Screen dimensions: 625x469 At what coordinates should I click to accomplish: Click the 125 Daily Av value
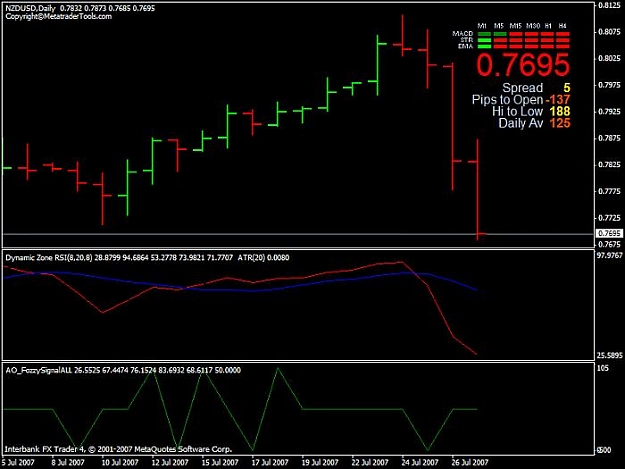pos(560,123)
